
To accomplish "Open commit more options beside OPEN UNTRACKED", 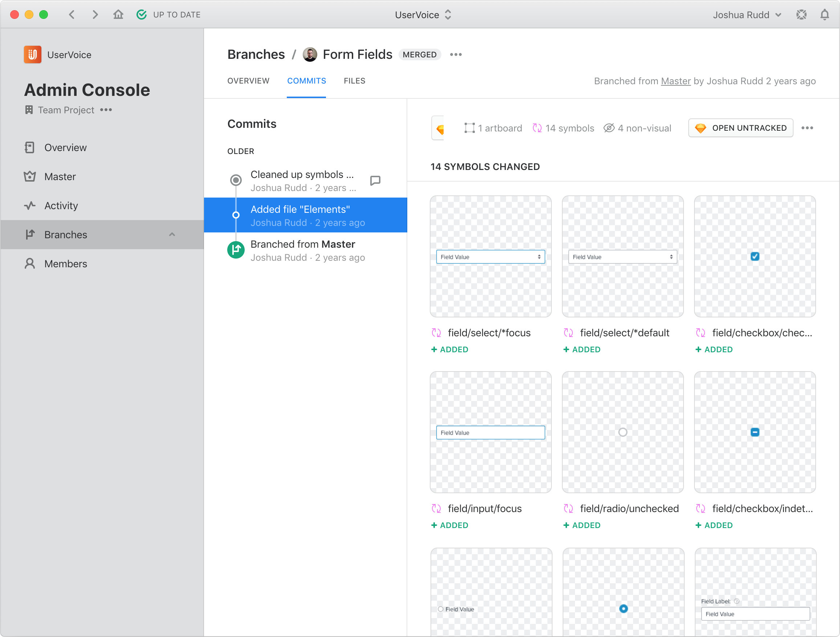I will point(807,128).
